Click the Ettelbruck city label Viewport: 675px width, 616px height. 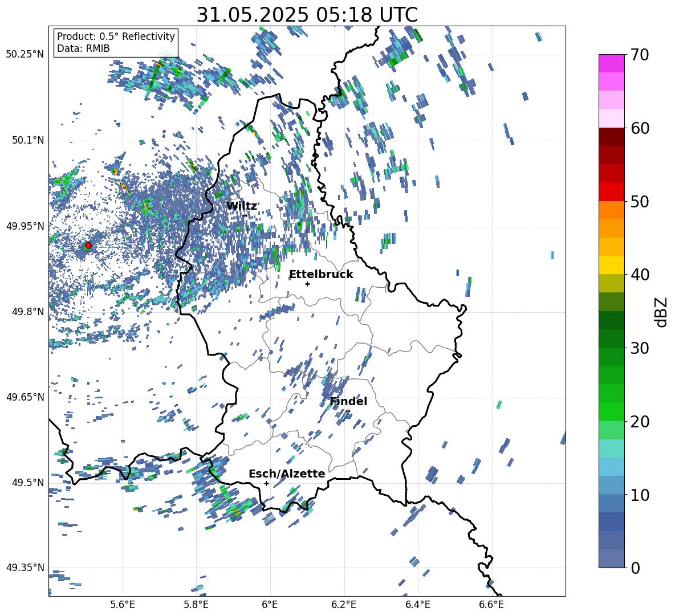click(x=321, y=275)
